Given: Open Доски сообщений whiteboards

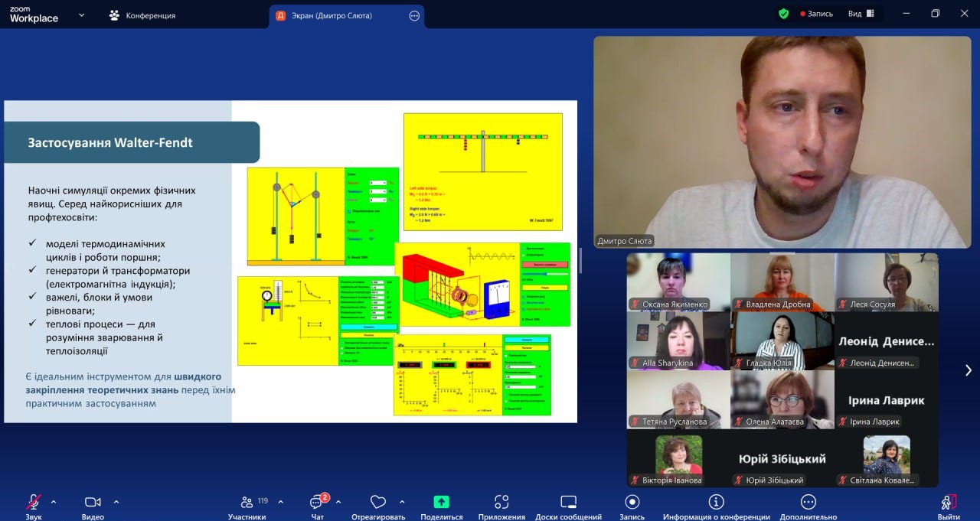Looking at the screenshot, I should point(568,503).
